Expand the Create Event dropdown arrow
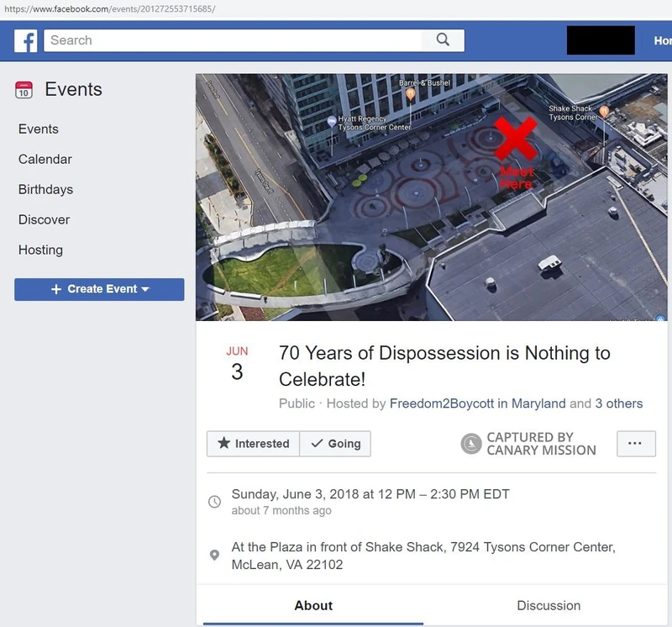This screenshot has width=672, height=627. (x=146, y=288)
